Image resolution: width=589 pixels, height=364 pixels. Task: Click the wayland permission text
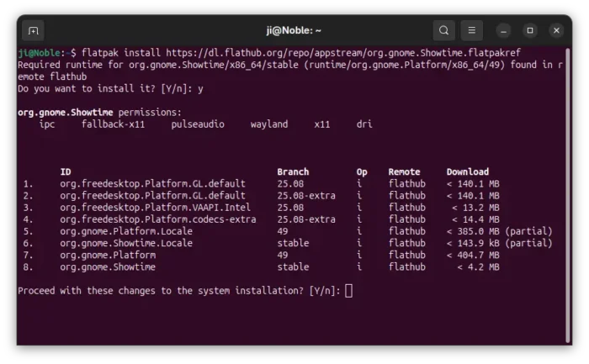coord(269,124)
